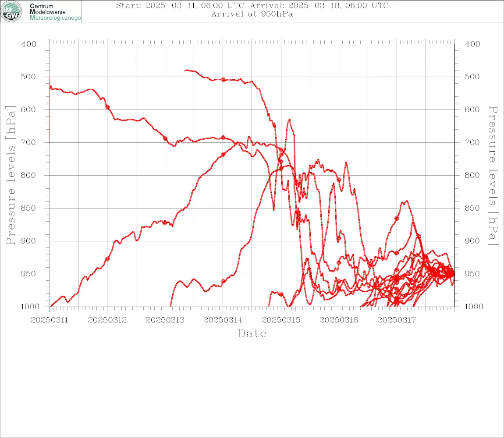Click the right axis 900 label
The height and width of the screenshot is (438, 504).
point(472,241)
